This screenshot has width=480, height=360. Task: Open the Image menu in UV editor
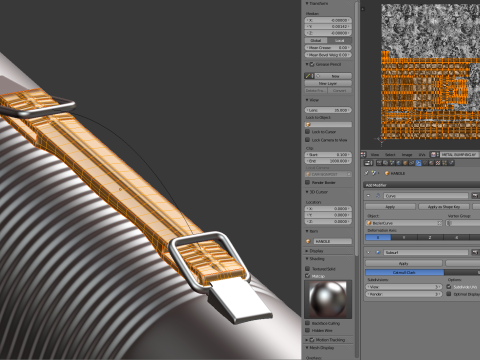407,155
